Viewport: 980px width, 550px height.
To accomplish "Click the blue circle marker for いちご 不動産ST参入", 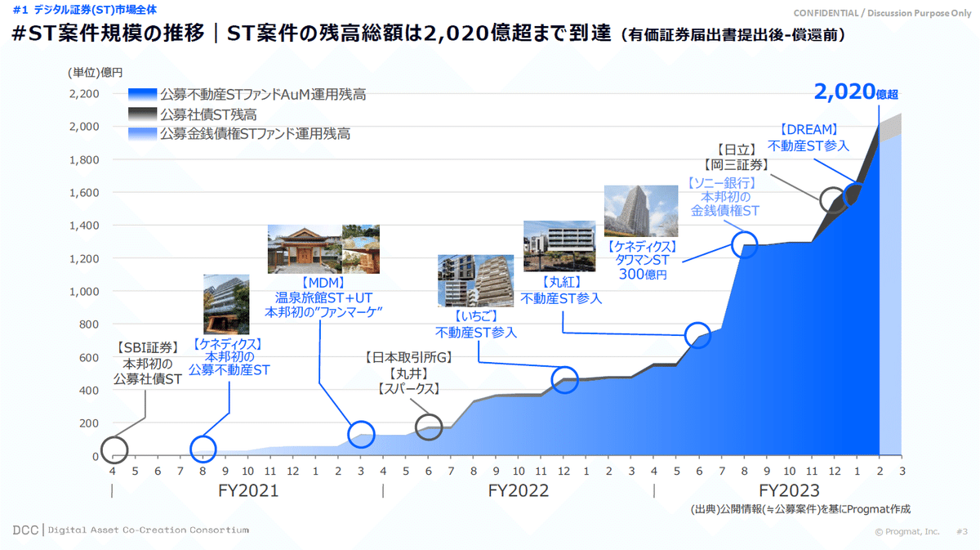I will tap(565, 379).
